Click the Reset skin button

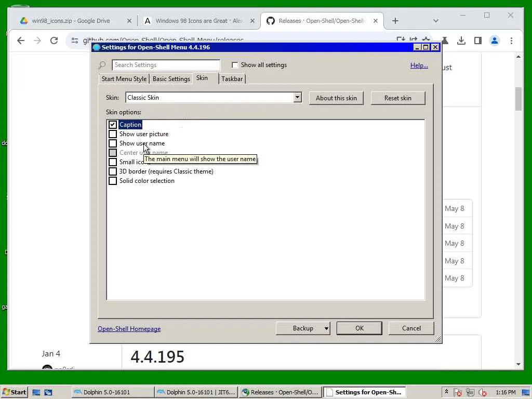[397, 98]
